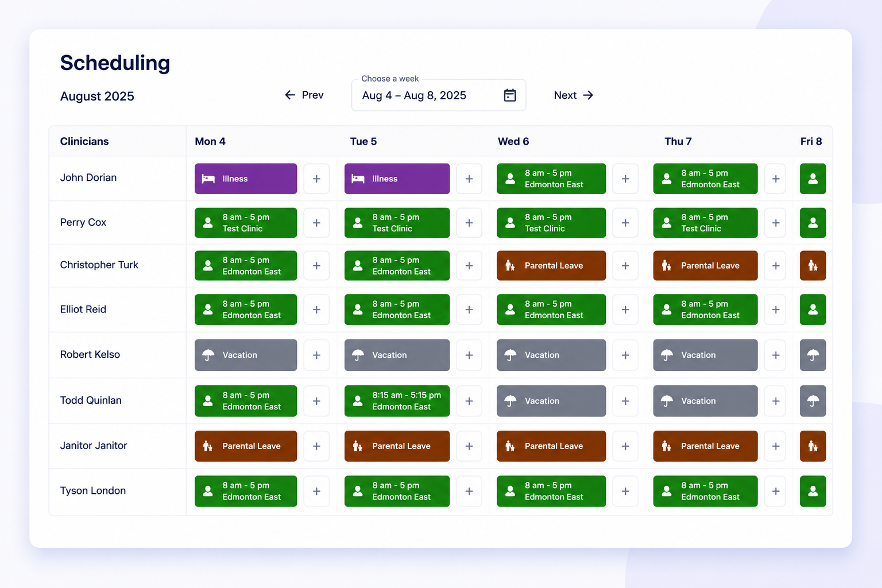
Task: Click the Mon 4 column header
Action: [210, 141]
